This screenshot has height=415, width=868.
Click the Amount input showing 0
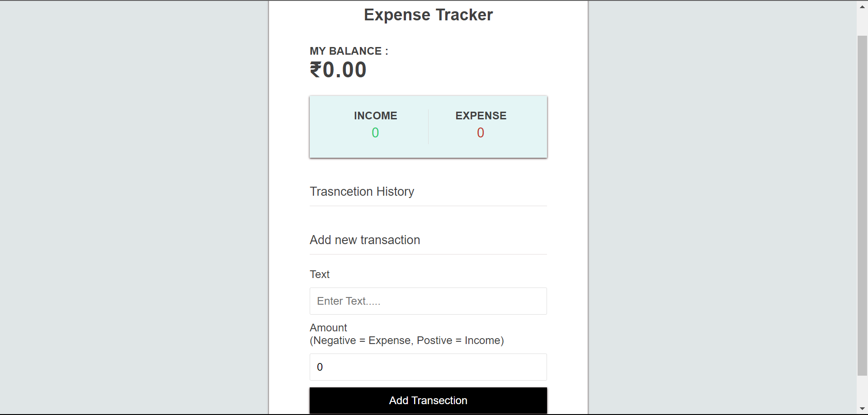pyautogui.click(x=428, y=367)
